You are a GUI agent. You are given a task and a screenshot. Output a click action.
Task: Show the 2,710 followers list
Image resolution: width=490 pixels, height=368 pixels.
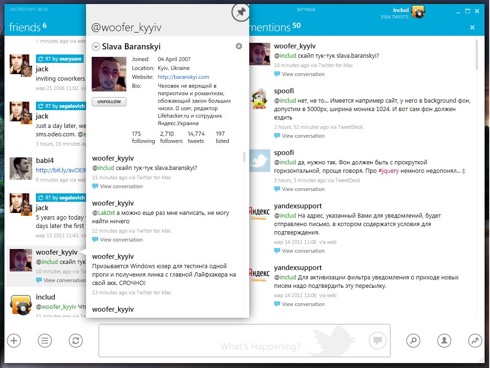click(171, 137)
